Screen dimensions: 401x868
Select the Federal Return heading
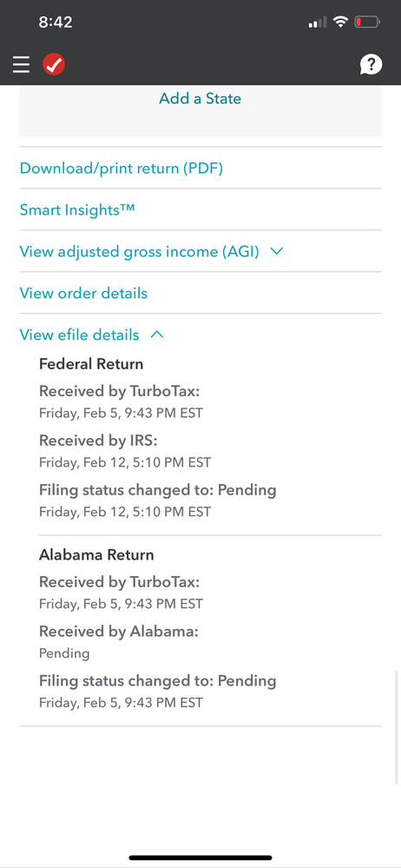click(x=91, y=364)
